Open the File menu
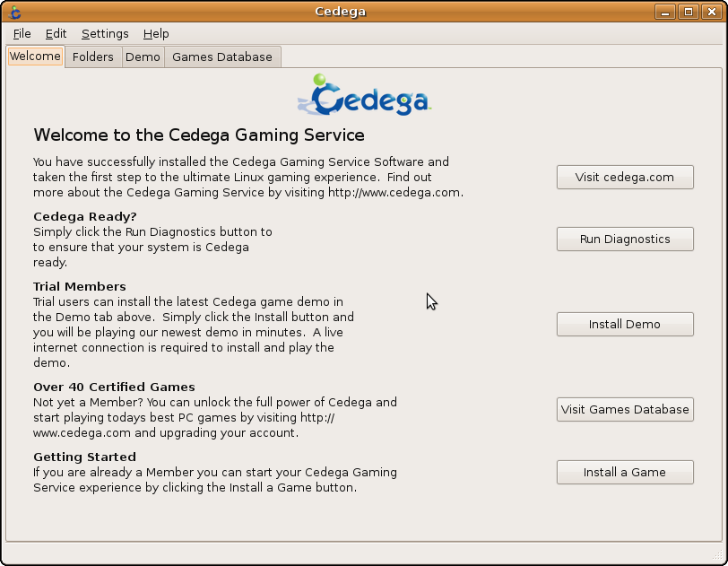 coord(22,33)
